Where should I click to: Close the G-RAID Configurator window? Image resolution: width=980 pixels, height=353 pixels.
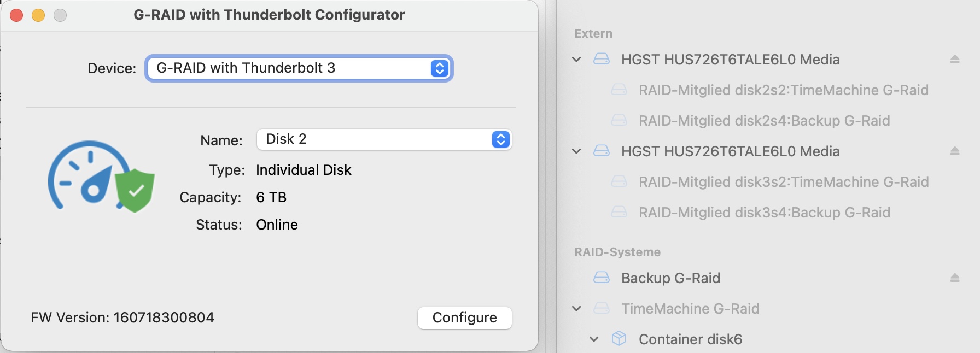16,15
